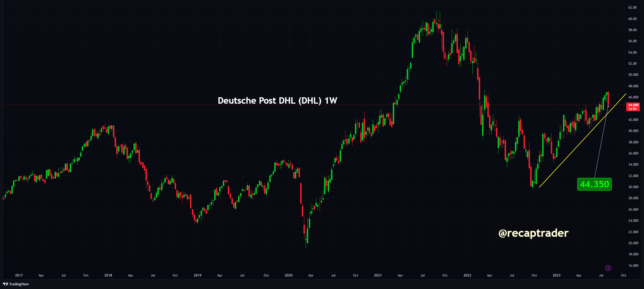Select the 58.00 price scale value

point(632,30)
